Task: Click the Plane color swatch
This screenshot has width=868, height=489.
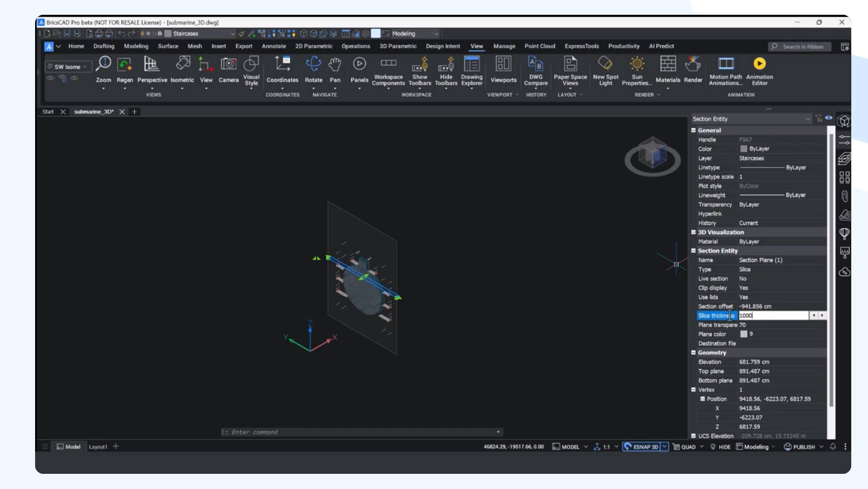Action: click(x=744, y=334)
